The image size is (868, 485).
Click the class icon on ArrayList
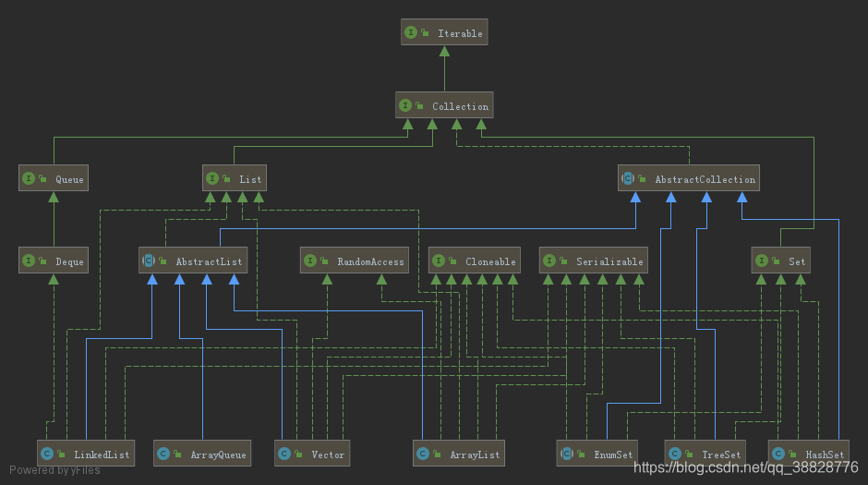(x=423, y=454)
